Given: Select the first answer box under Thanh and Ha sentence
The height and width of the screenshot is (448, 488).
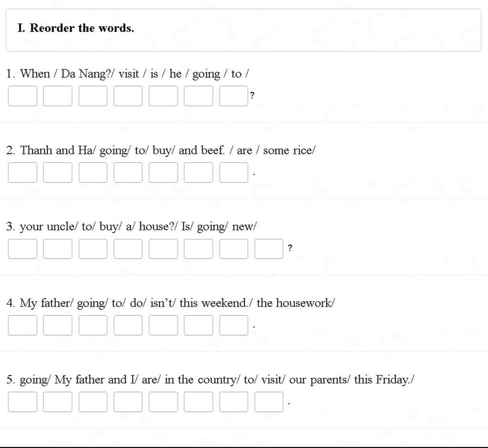Looking at the screenshot, I should click(x=22, y=172).
